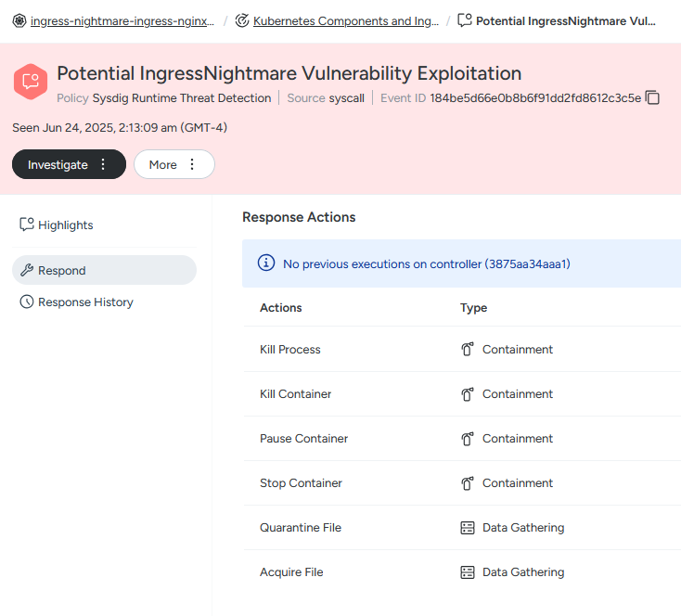Click the event icon beside breadcrumb title
The image size is (681, 616).
point(465,20)
